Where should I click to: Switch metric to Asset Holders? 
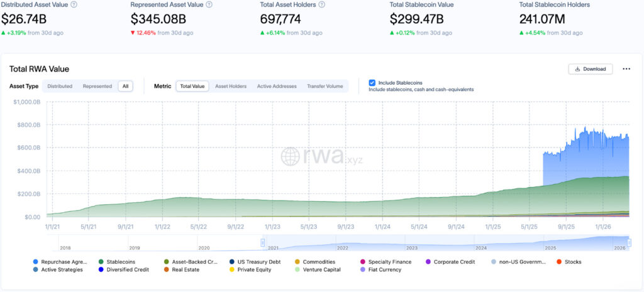231,86
